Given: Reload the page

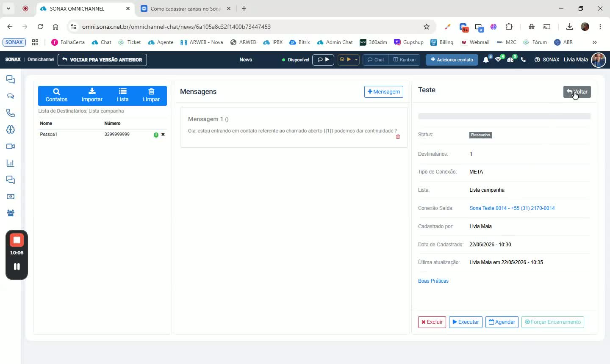Looking at the screenshot, I should click(x=40, y=27).
